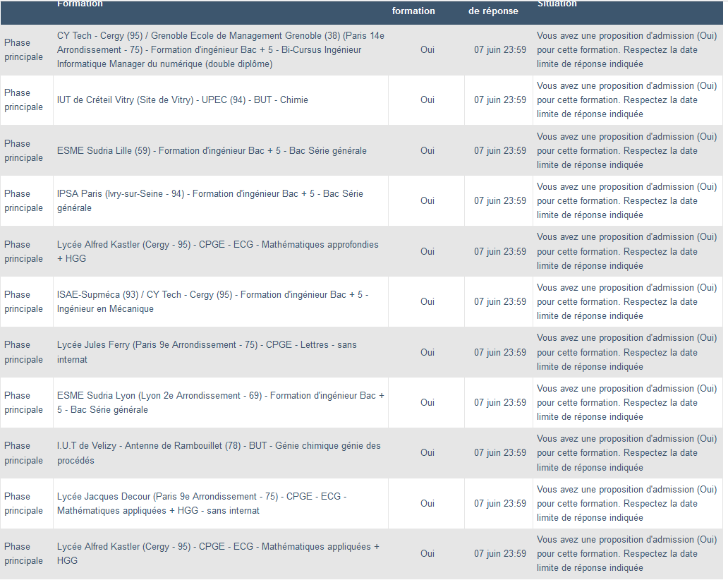Click the situation text for Kastler Mathématiques approfondies row
This screenshot has height=585, width=728.
627,251
